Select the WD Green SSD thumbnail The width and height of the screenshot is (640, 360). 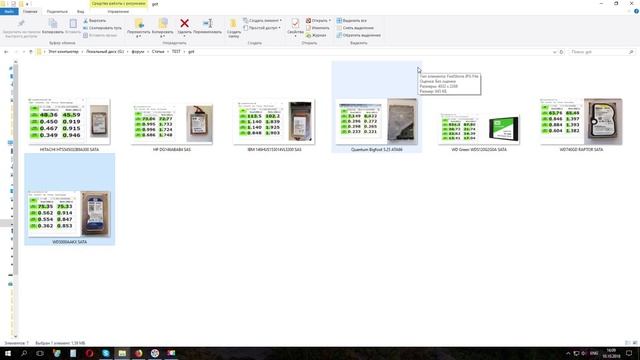(479, 130)
